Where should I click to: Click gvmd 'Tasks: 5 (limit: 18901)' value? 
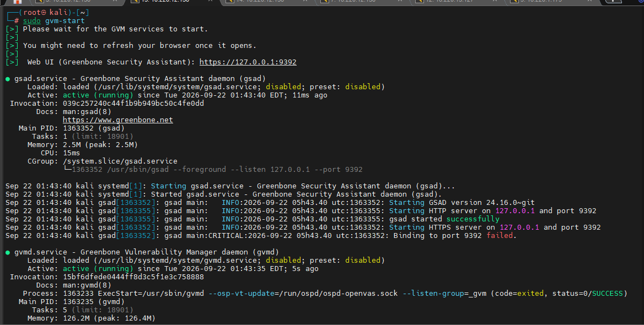[x=98, y=310]
